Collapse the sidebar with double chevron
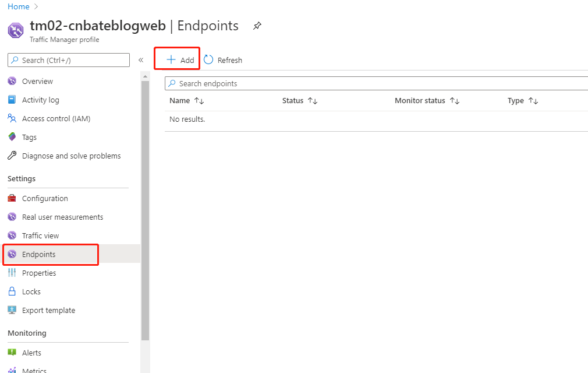The width and height of the screenshot is (588, 373). point(141,60)
